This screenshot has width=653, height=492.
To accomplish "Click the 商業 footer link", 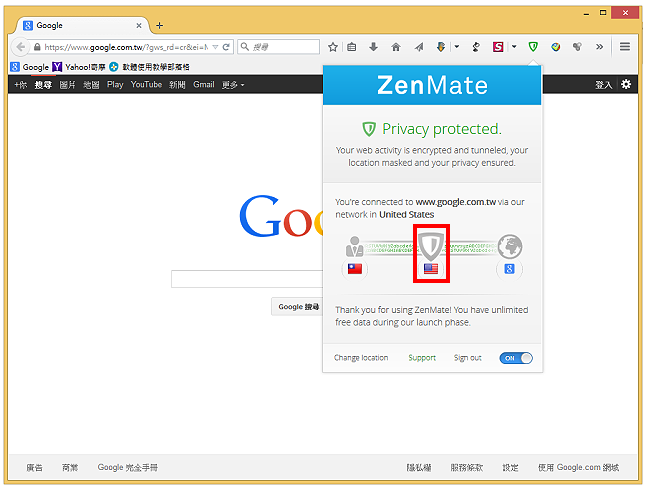I will tap(70, 467).
